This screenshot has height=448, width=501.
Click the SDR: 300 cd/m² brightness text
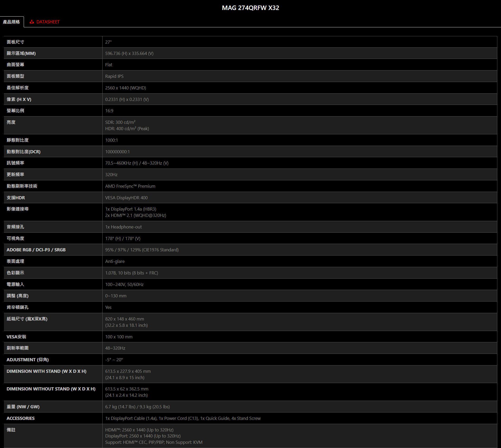[120, 122]
